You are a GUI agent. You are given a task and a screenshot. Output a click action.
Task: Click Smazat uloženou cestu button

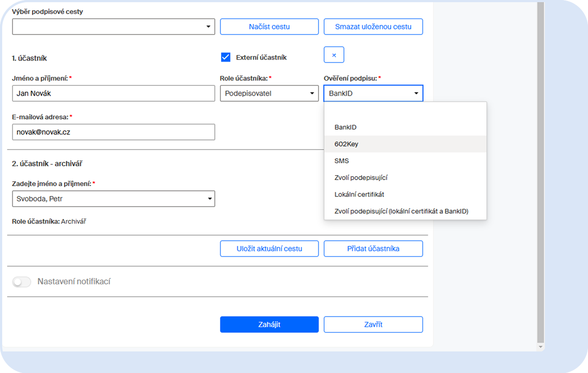(373, 27)
